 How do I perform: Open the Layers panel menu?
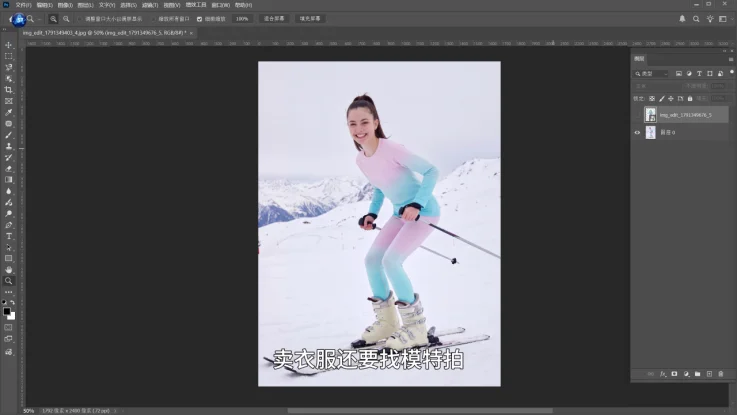(731, 59)
